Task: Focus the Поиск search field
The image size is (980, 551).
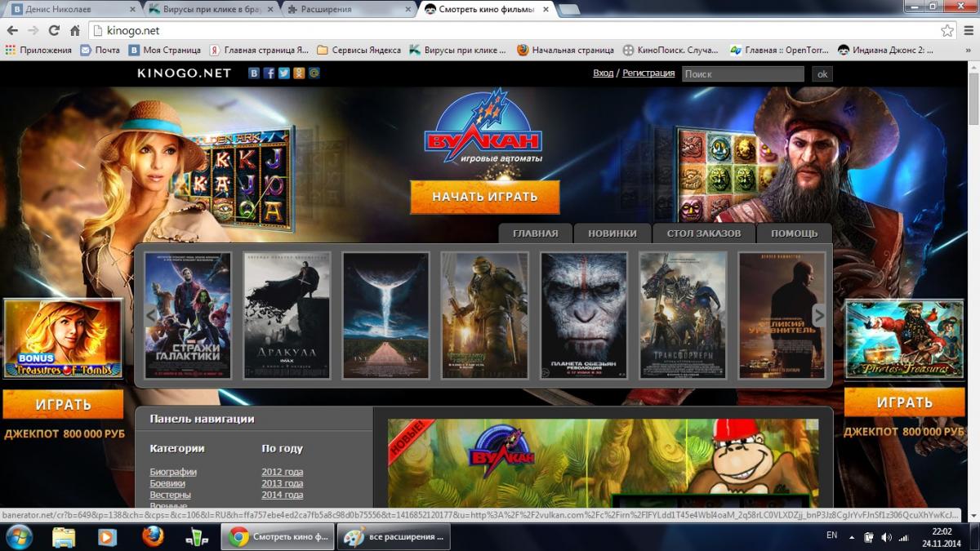Action: point(742,73)
